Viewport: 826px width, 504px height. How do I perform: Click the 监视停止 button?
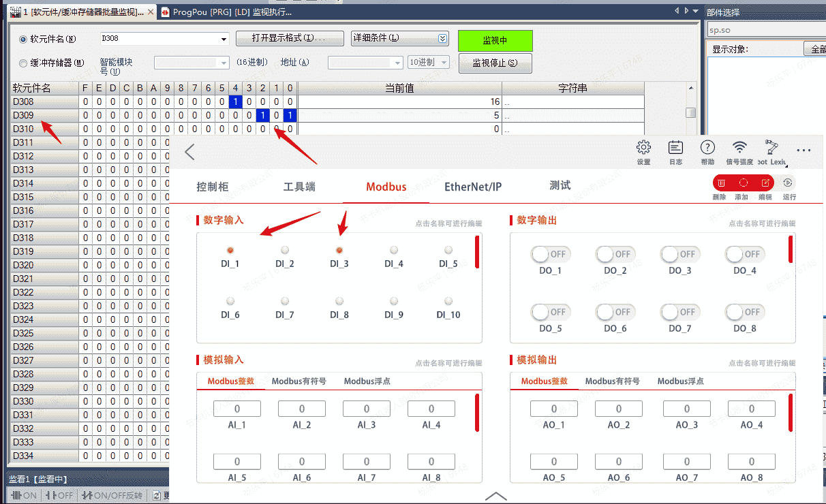[x=495, y=63]
